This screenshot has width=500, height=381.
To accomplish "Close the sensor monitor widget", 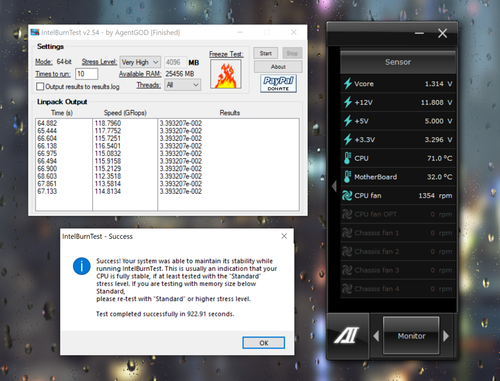I will pos(443,33).
